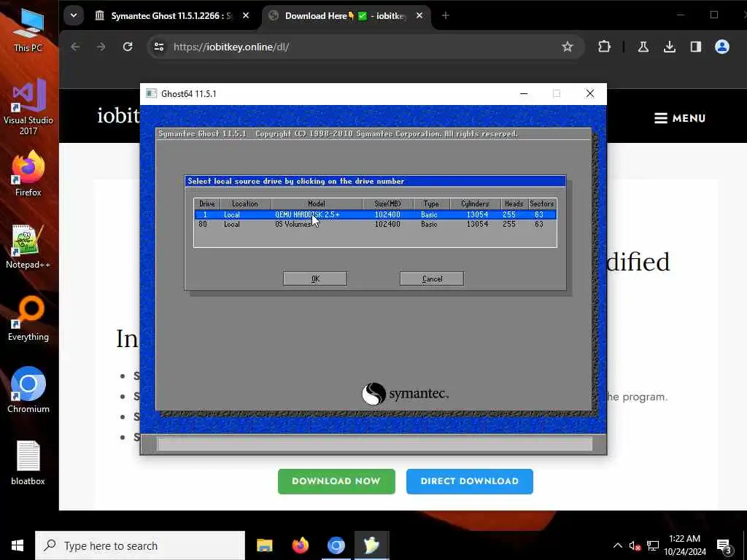The image size is (747, 560).
Task: Click the Windows Start button
Action: pyautogui.click(x=18, y=545)
